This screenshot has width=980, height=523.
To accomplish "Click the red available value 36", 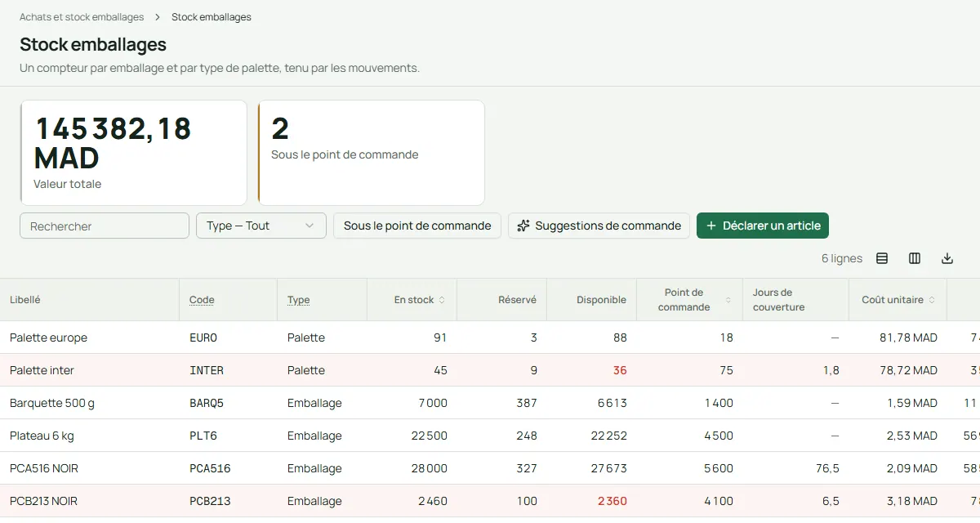I will point(620,370).
